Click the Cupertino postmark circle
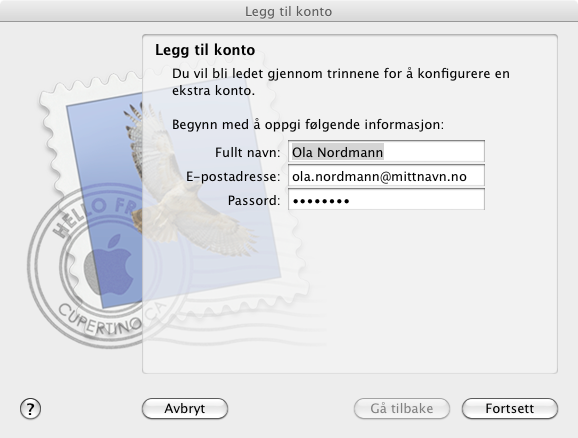The image size is (578, 438). tap(107, 265)
